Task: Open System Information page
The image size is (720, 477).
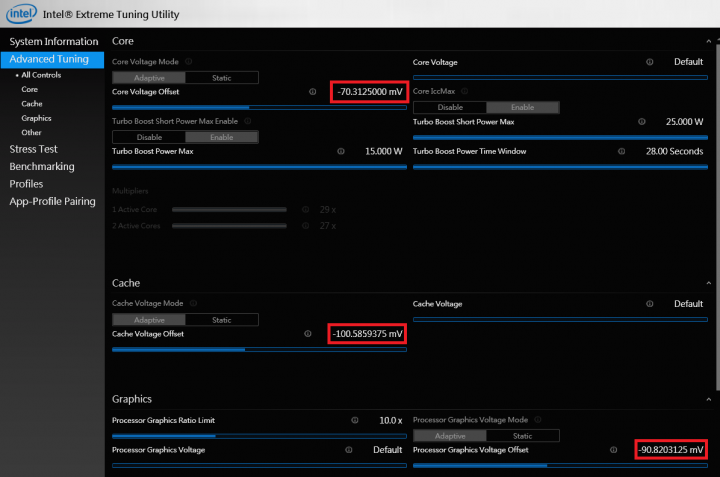Action: click(54, 41)
